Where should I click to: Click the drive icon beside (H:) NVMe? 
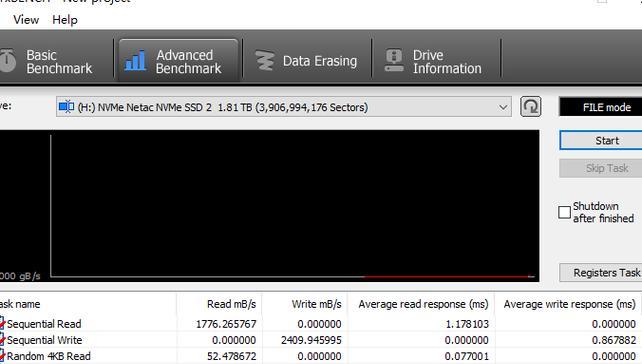click(66, 107)
